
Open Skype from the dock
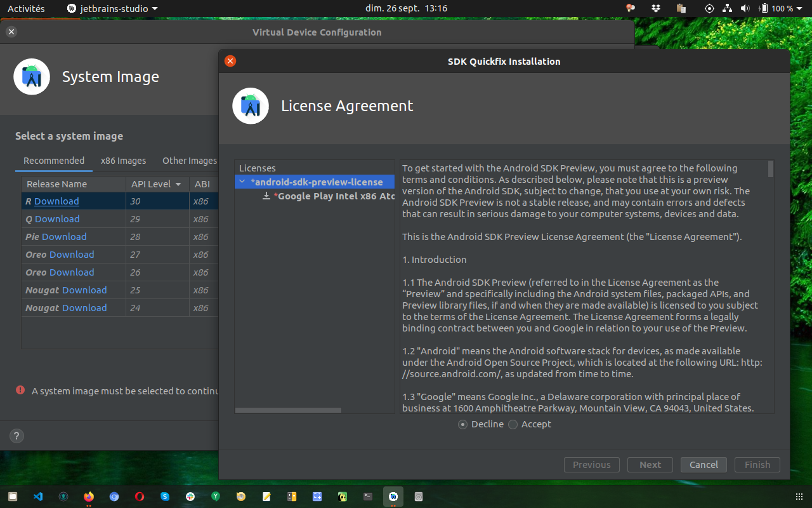(x=165, y=497)
